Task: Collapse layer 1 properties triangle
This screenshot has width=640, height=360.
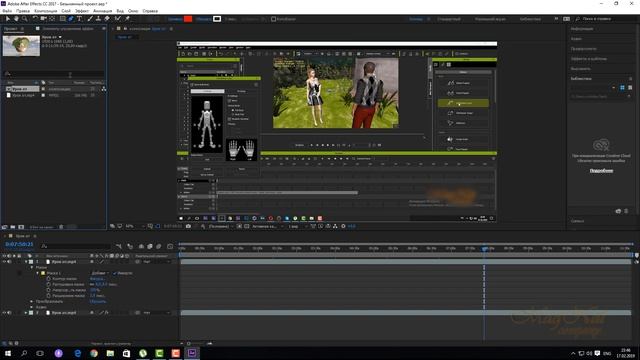Action: [26, 262]
